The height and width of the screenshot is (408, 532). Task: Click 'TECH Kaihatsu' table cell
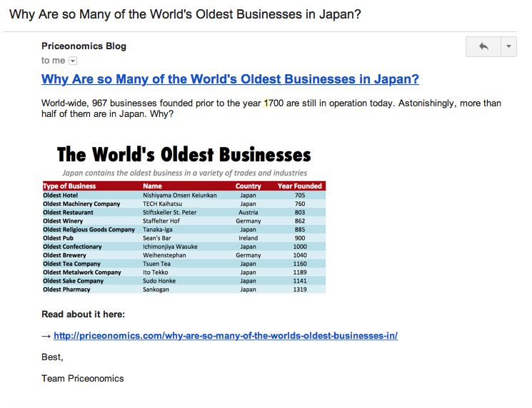[163, 204]
